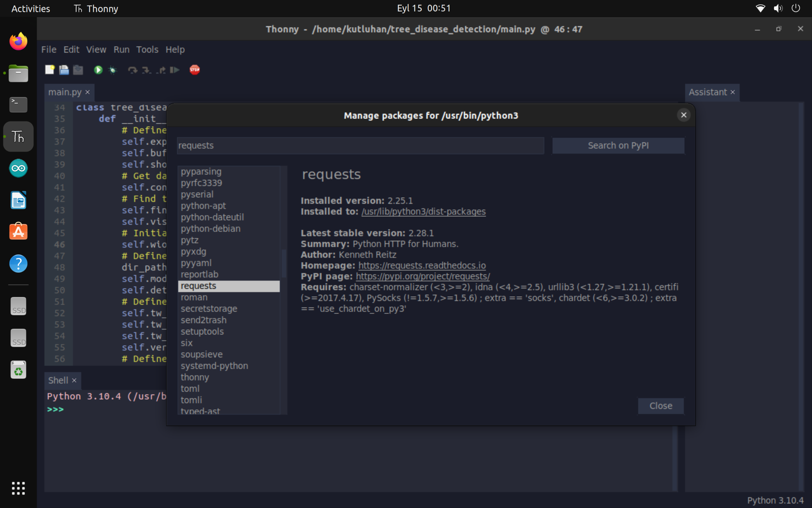Viewport: 812px width, 508px height.
Task: Click the Search on PyPI button
Action: [x=618, y=146]
